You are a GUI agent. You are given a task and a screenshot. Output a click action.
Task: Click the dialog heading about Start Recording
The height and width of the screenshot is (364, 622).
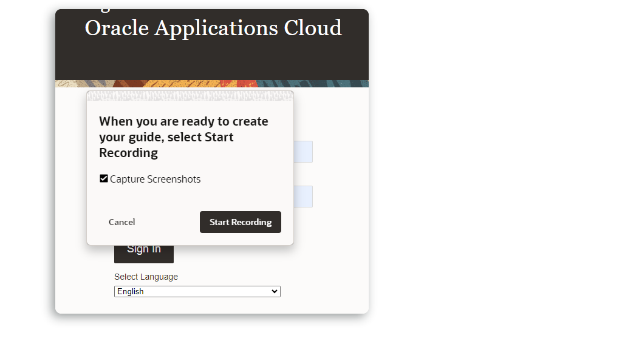pyautogui.click(x=183, y=137)
